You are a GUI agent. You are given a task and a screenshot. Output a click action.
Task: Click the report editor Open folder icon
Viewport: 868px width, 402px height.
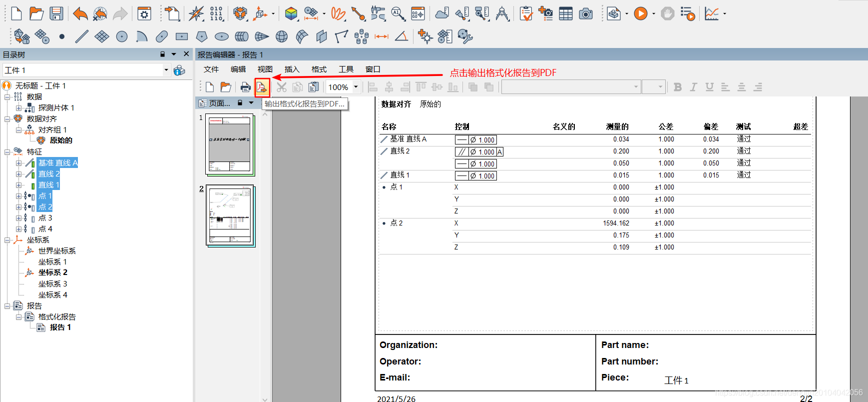pos(226,87)
